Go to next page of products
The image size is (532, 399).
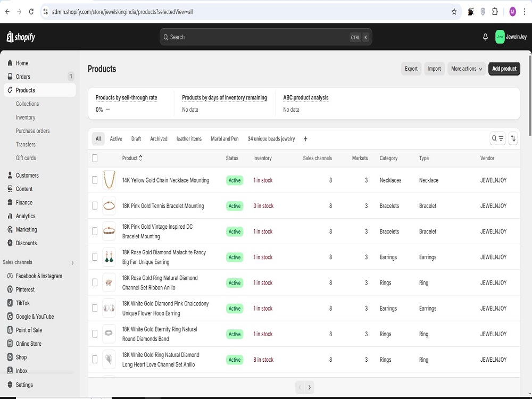tap(310, 387)
